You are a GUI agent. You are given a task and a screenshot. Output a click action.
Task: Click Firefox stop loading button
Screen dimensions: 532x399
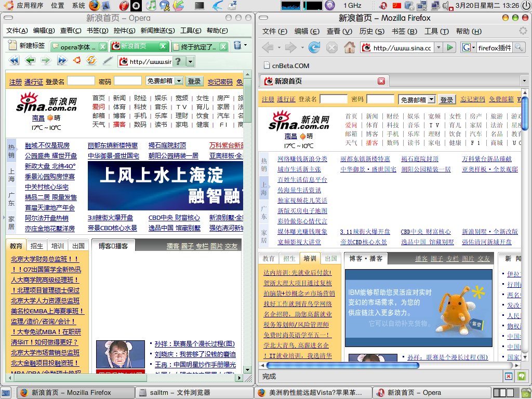332,47
